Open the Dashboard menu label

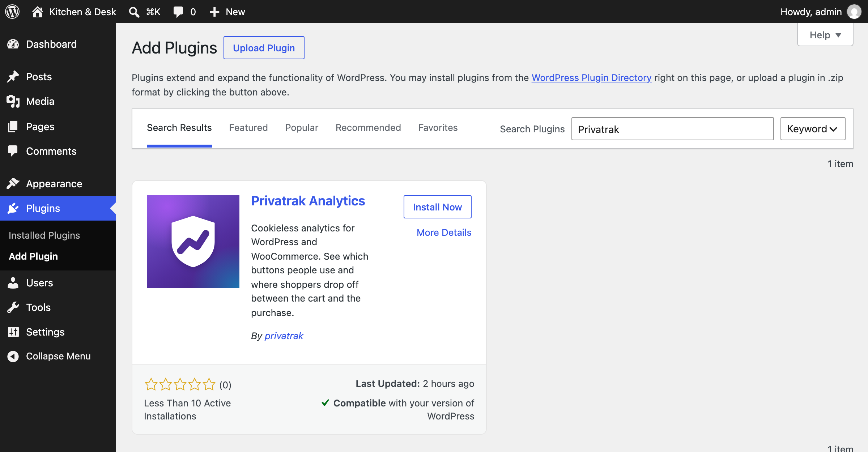click(51, 44)
